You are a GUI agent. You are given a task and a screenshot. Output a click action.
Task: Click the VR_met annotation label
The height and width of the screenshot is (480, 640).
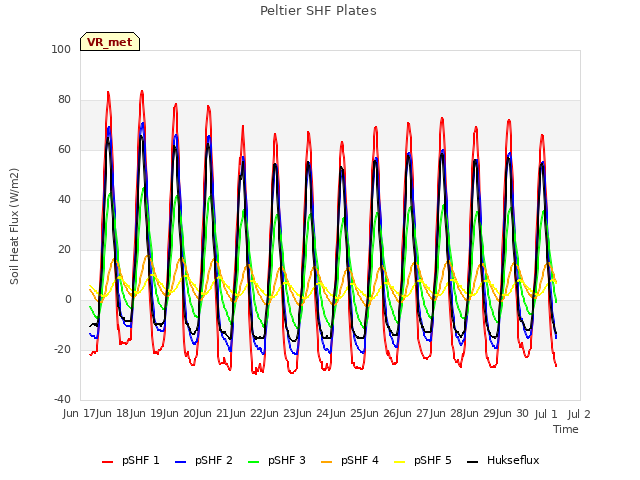(x=109, y=42)
